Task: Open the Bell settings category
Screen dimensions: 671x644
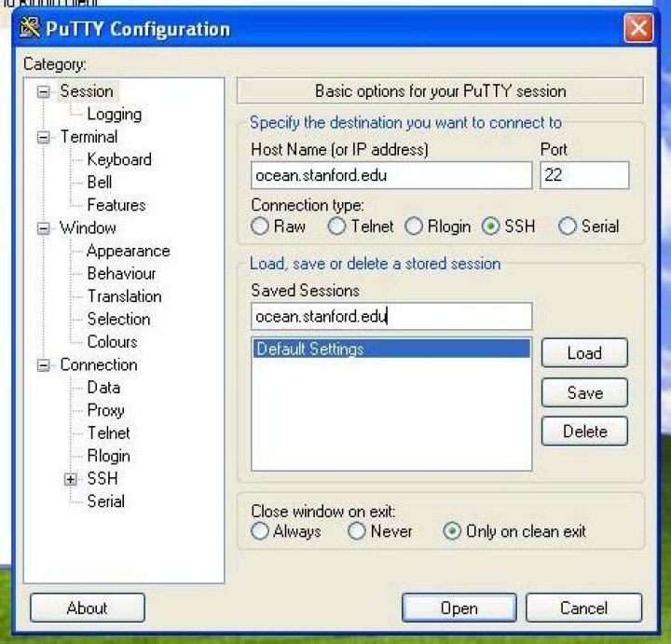Action: pos(100,182)
